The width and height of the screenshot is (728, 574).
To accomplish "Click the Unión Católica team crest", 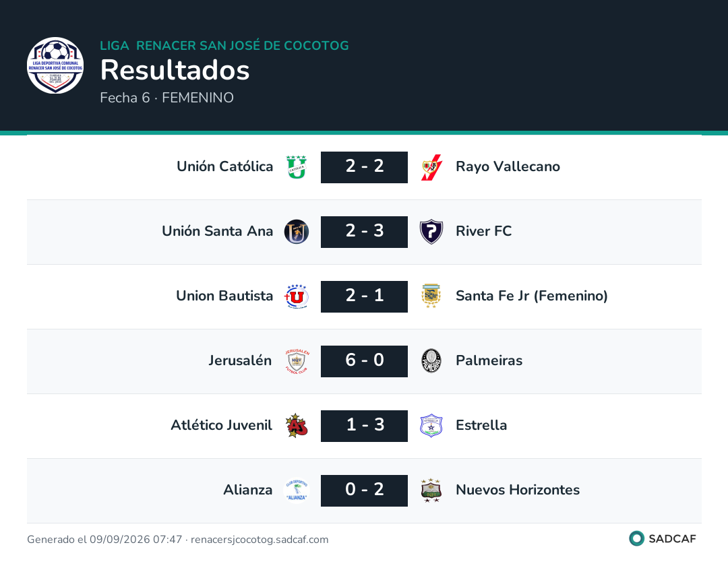I will tap(296, 167).
